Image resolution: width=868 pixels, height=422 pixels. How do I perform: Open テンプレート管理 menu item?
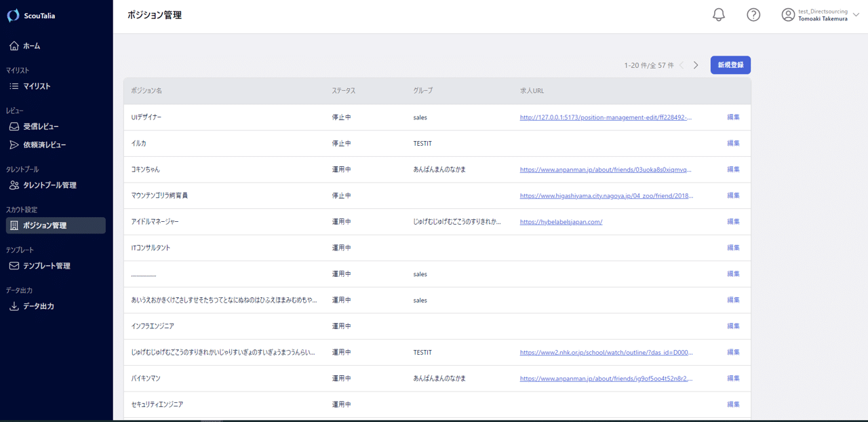47,266
